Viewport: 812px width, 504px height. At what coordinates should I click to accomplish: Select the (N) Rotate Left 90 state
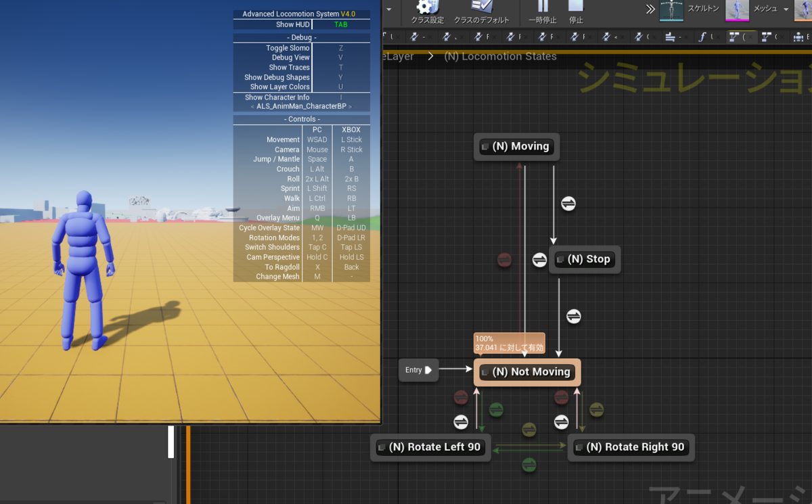pyautogui.click(x=431, y=447)
